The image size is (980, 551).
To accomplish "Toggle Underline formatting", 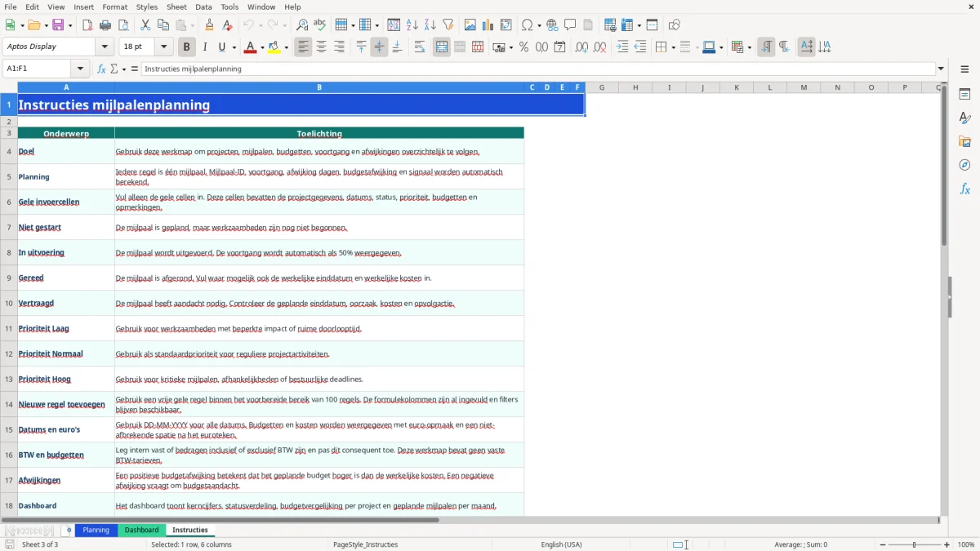I will [221, 47].
